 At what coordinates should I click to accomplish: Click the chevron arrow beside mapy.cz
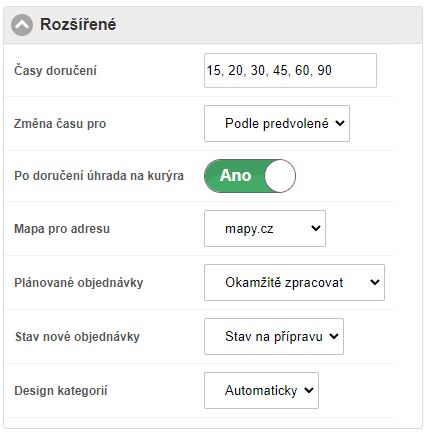pyautogui.click(x=316, y=228)
